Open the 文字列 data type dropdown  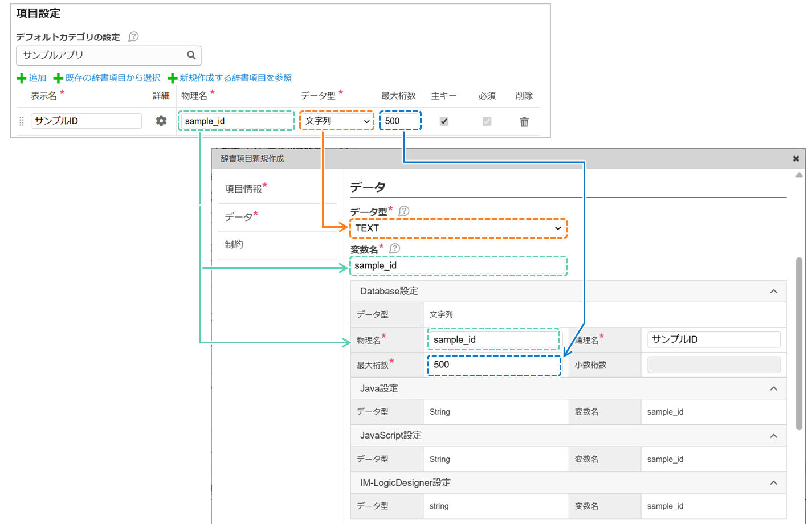(x=337, y=121)
